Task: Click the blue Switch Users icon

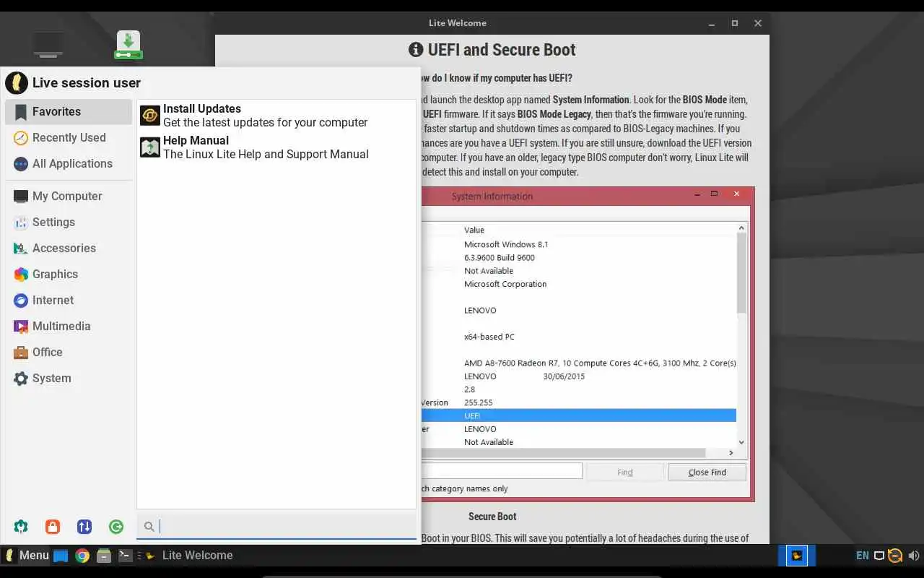Action: click(x=84, y=527)
